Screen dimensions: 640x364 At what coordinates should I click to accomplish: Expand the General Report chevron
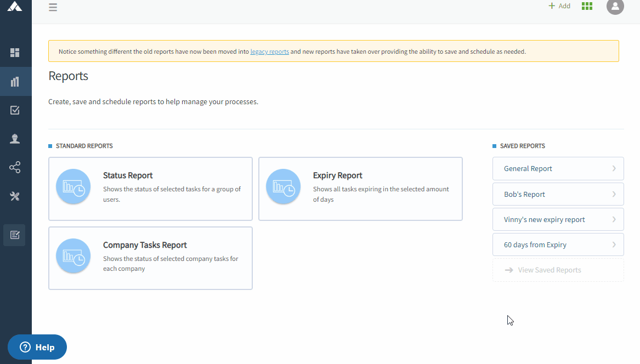pyautogui.click(x=614, y=169)
